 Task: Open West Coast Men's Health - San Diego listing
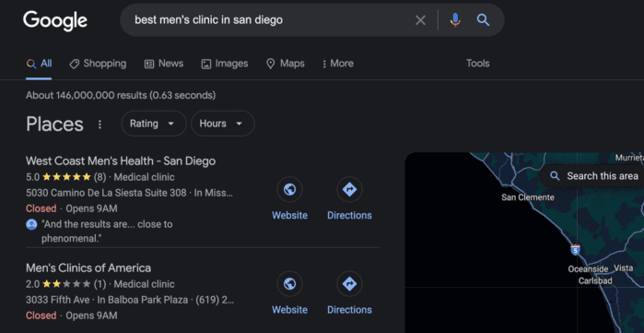(121, 161)
